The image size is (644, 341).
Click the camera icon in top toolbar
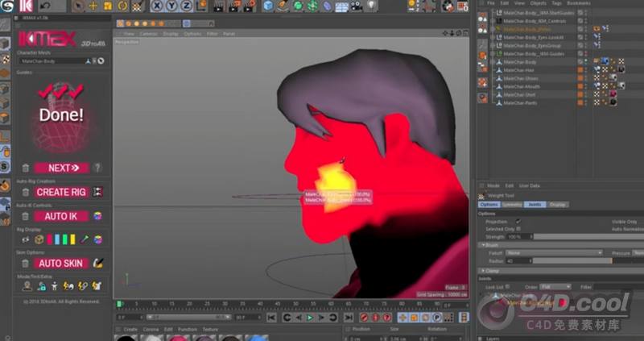(x=356, y=6)
